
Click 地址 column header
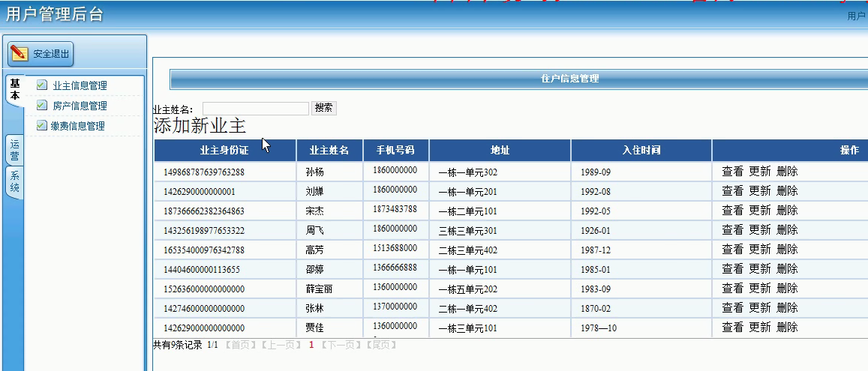coord(500,151)
